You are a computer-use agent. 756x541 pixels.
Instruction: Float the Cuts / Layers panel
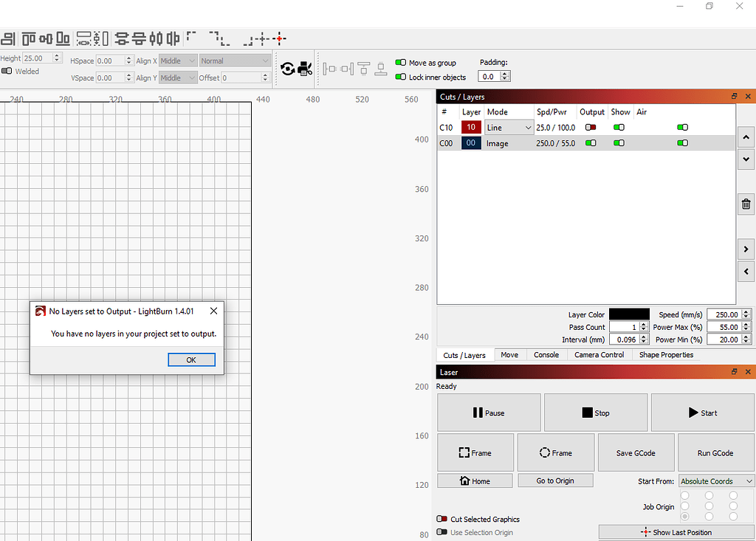pos(734,97)
